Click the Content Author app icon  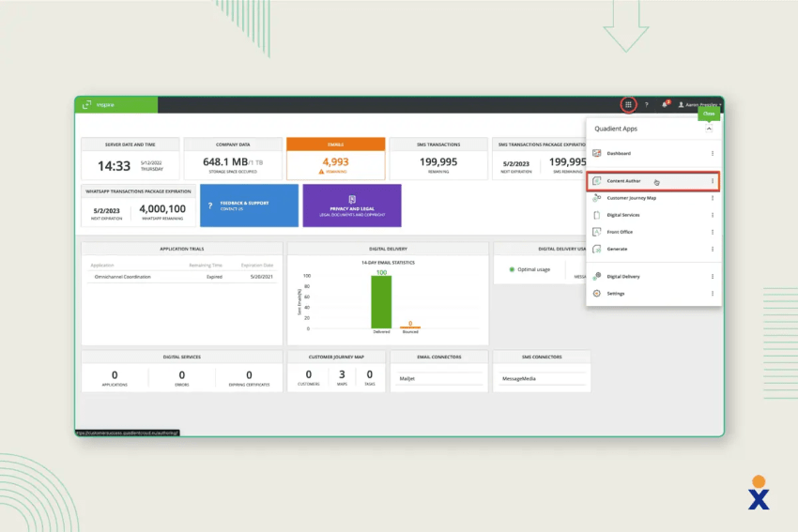click(597, 180)
